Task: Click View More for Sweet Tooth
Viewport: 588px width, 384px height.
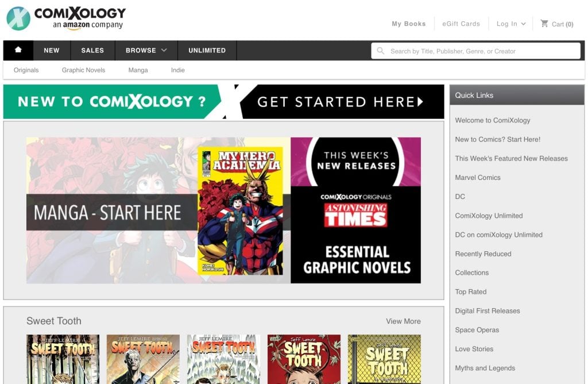Action: 403,321
